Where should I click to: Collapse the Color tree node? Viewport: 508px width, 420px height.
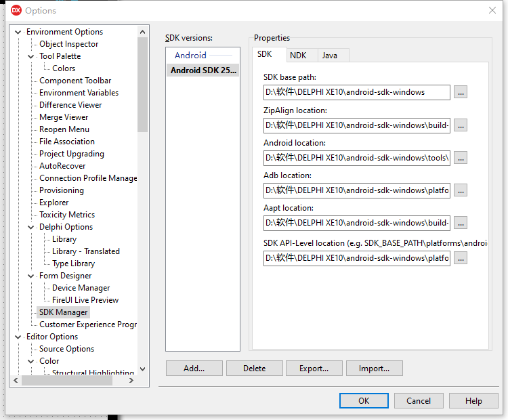click(30, 361)
